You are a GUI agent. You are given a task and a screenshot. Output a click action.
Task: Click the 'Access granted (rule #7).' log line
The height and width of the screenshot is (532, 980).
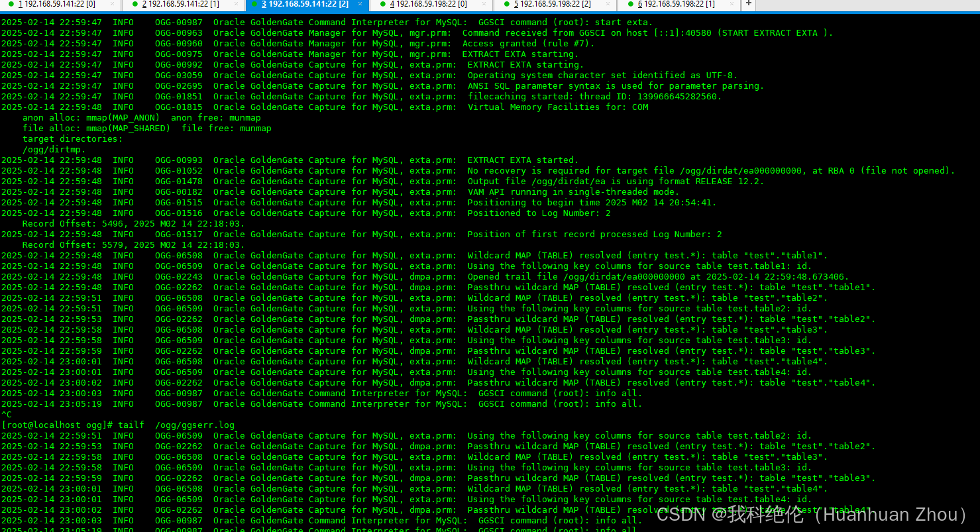point(298,44)
